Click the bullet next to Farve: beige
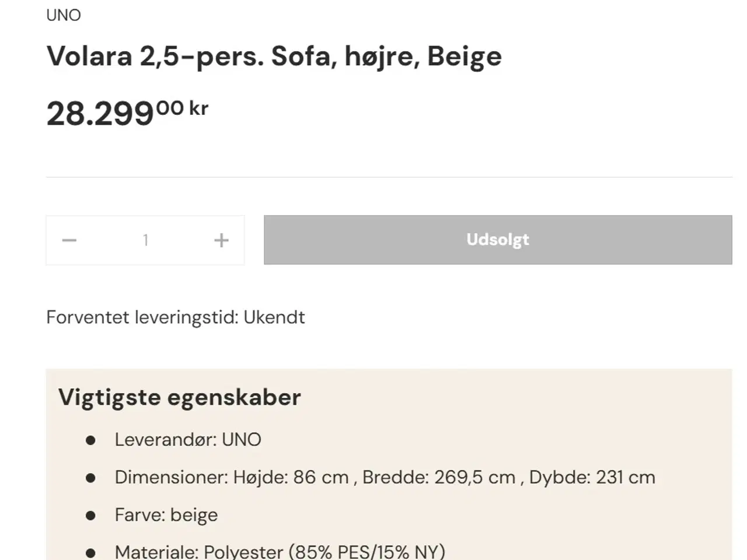The height and width of the screenshot is (560, 747). [x=90, y=514]
